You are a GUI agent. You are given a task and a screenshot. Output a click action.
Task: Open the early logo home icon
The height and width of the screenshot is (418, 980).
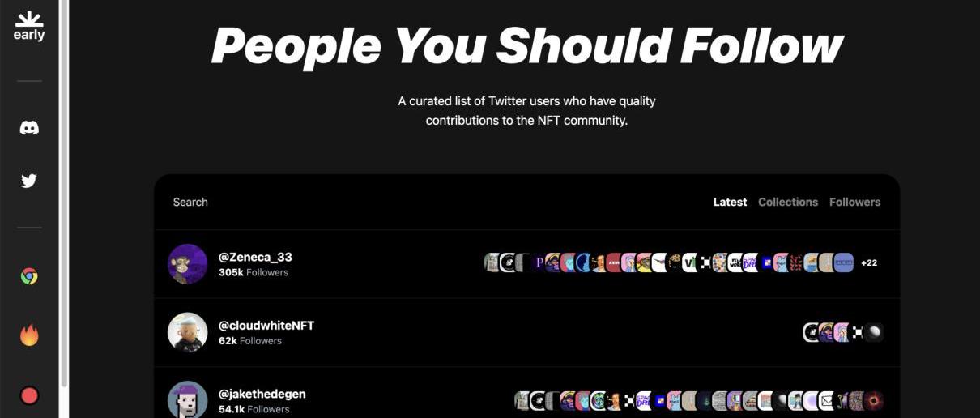point(29,27)
